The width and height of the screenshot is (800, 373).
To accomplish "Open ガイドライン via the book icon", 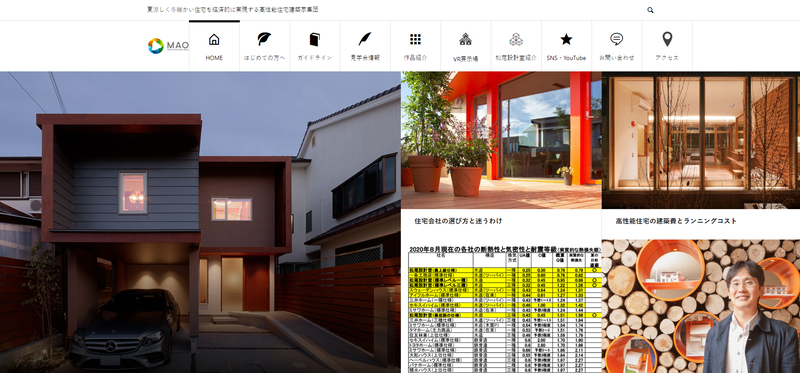I will coord(314,39).
